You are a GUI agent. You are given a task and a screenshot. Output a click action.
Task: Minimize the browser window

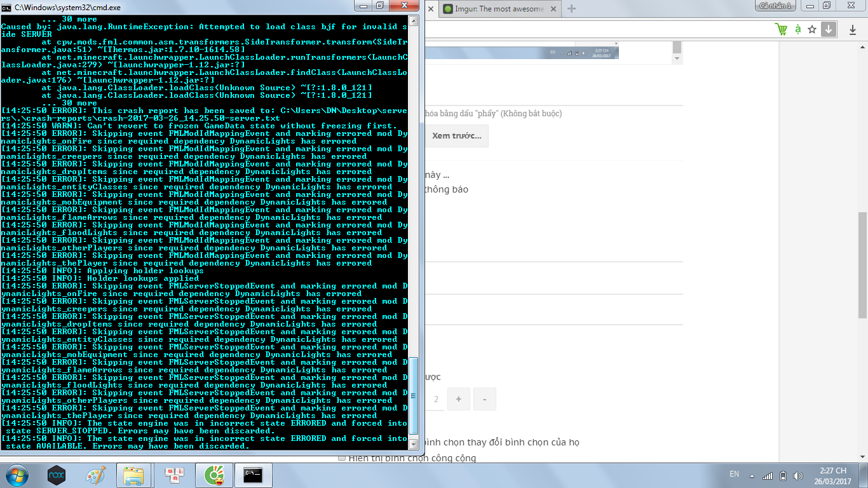coord(810,6)
